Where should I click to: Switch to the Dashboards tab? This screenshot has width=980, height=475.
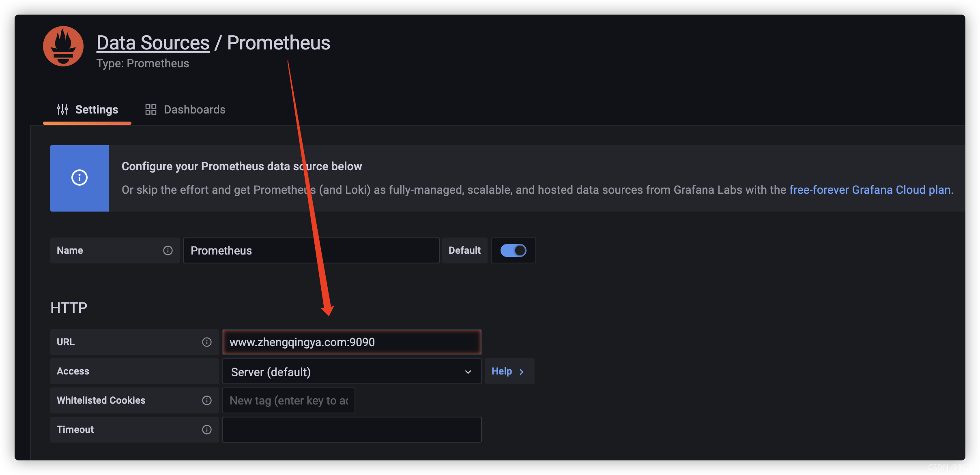(x=185, y=109)
